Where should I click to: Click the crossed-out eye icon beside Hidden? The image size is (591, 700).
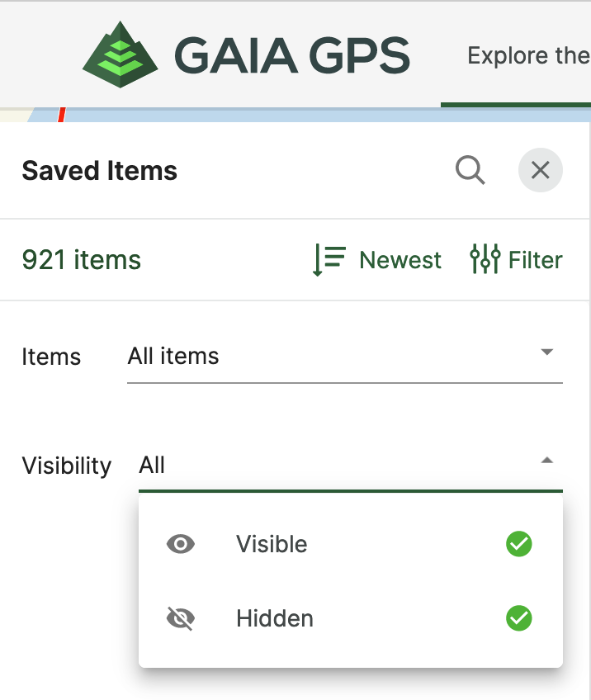point(181,618)
